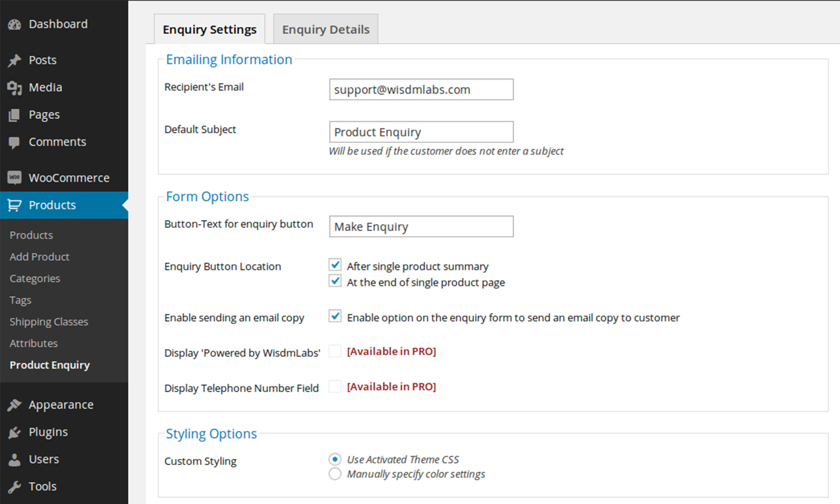Click the Enable sending an email copy label
Image resolution: width=840 pixels, height=504 pixels.
234,318
